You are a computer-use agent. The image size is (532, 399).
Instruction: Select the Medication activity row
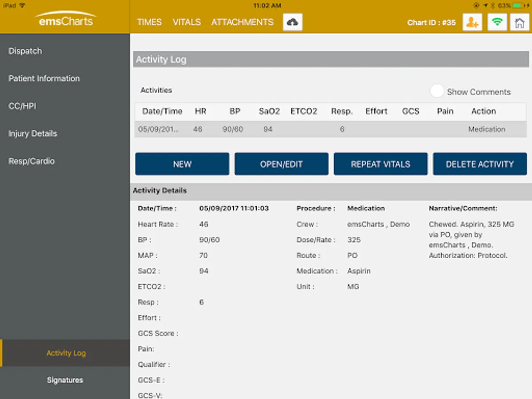tap(330, 129)
